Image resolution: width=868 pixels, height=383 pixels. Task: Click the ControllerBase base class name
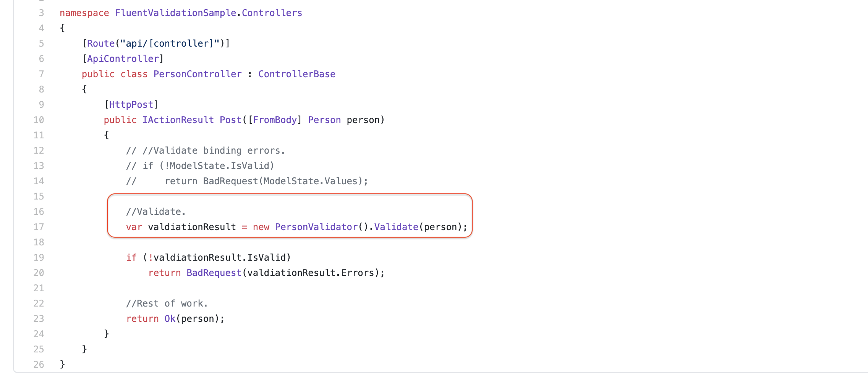[x=297, y=74]
